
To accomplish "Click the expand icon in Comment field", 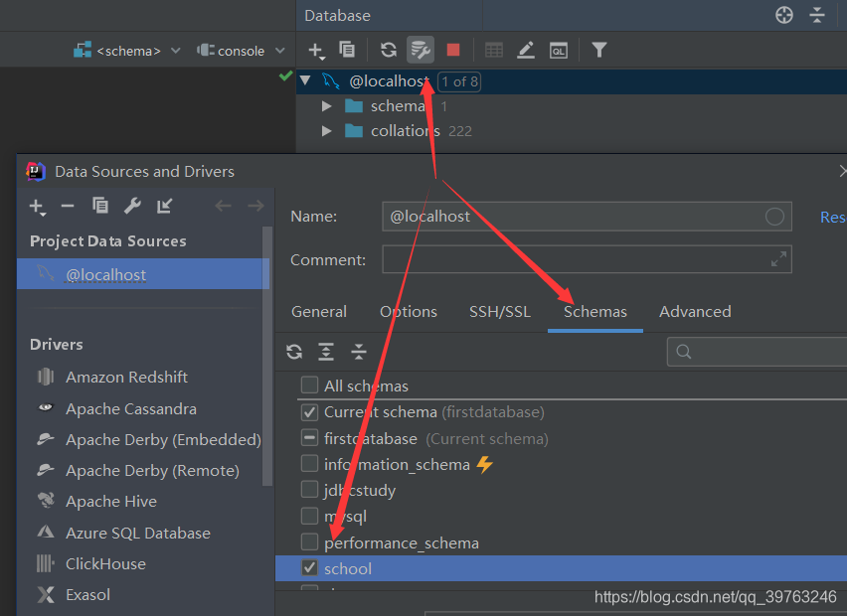I will [x=778, y=258].
